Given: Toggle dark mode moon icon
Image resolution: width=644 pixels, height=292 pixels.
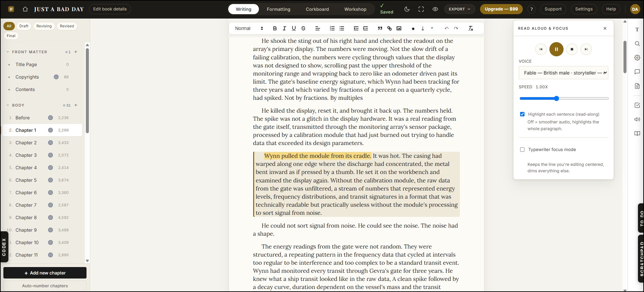Looking at the screenshot, I should [407, 9].
